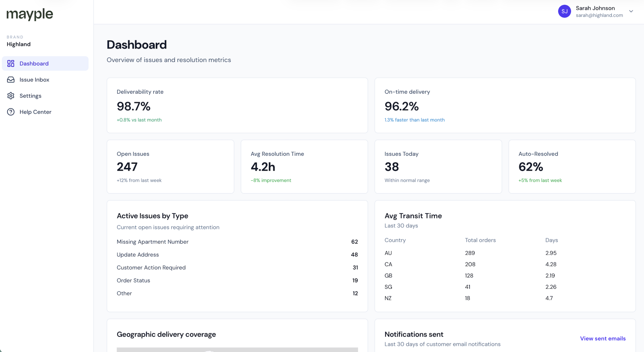The image size is (644, 352).
Task: Click the Settings gear icon
Action: (11, 96)
